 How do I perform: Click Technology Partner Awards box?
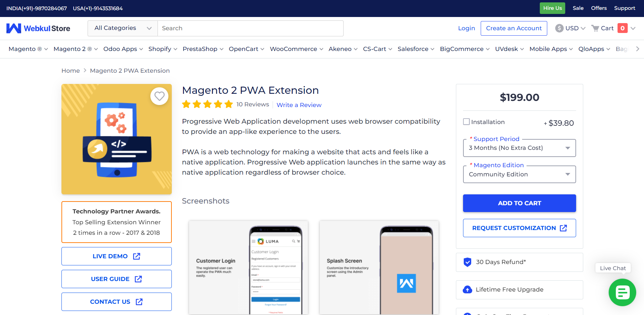tap(116, 222)
